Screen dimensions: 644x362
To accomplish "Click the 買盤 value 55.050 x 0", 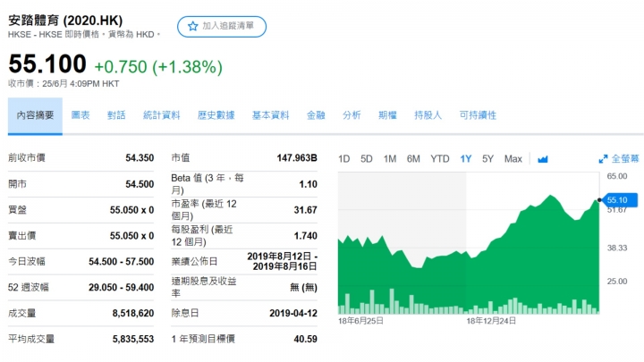I will tap(131, 210).
